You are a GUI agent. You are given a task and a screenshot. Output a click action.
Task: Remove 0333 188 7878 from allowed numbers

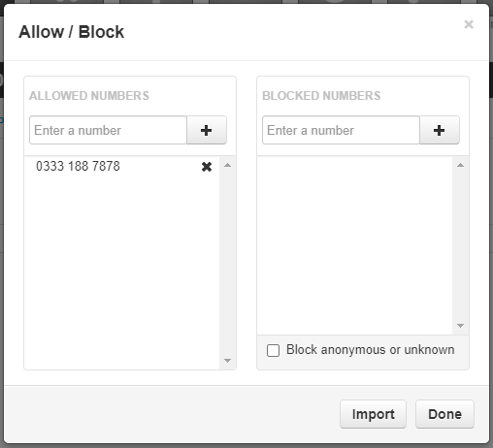click(x=207, y=167)
